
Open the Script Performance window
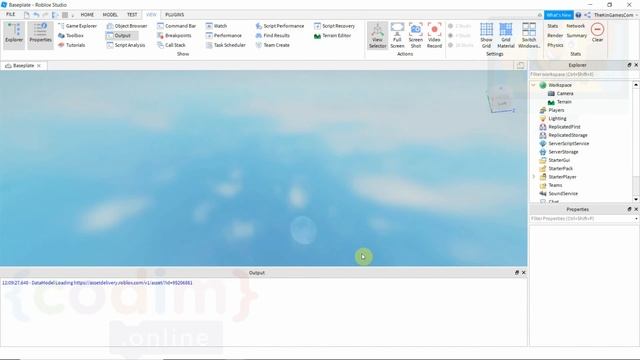click(x=280, y=26)
